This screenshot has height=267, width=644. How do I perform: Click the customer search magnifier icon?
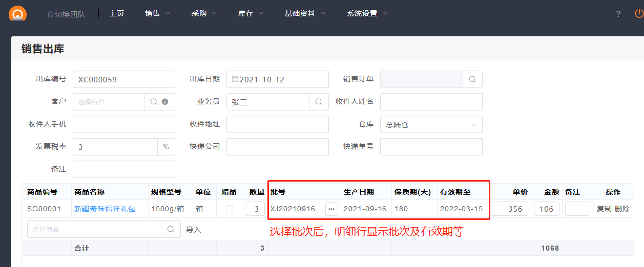154,102
